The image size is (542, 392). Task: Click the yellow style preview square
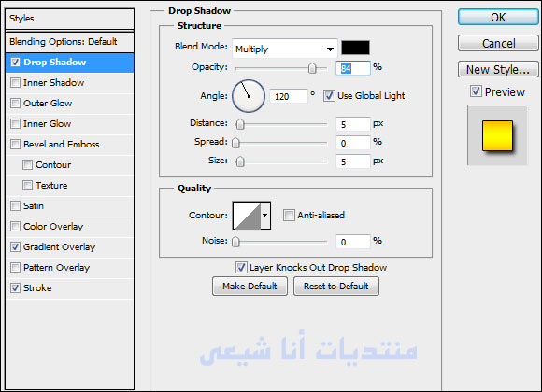(x=497, y=135)
